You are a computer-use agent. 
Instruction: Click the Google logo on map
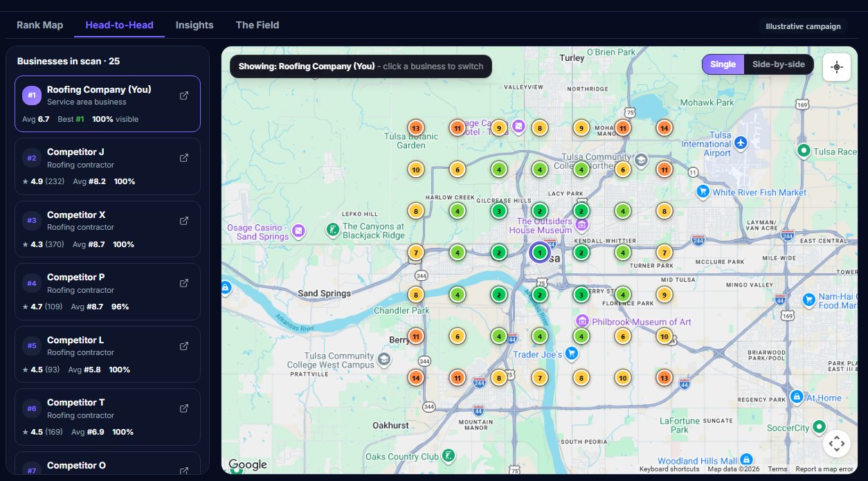(x=247, y=465)
